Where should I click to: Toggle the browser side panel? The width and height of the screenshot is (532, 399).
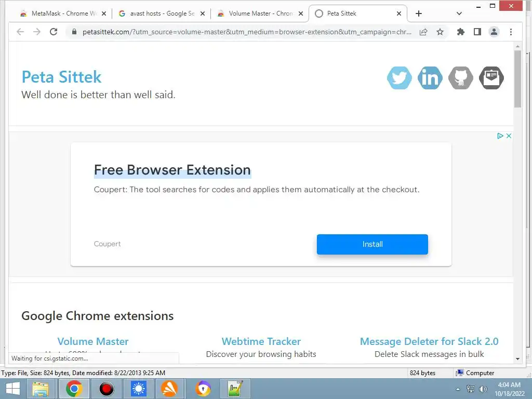click(477, 32)
